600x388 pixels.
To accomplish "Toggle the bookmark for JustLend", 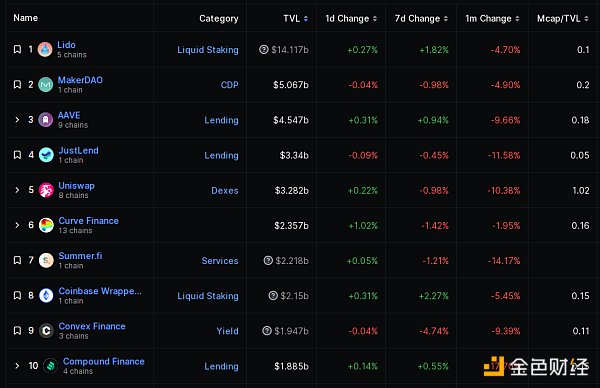I will coord(17,155).
